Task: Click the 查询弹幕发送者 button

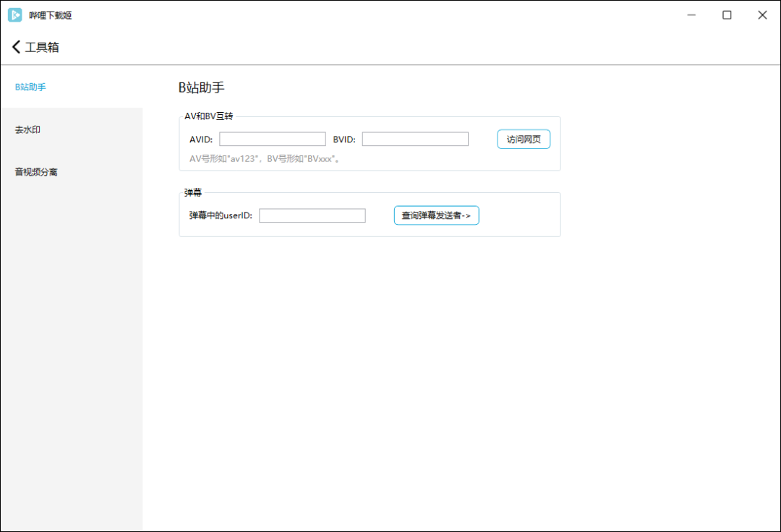Action: coord(436,215)
